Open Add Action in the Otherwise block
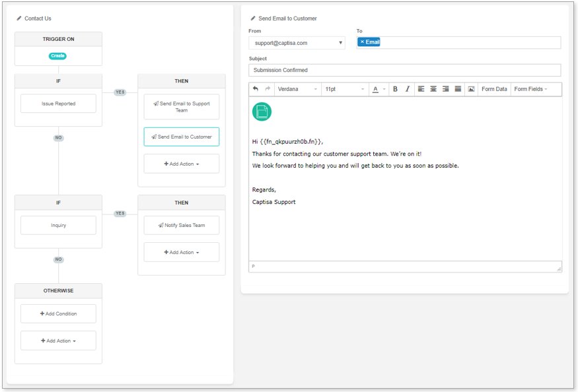The height and width of the screenshot is (392, 578). pos(58,341)
